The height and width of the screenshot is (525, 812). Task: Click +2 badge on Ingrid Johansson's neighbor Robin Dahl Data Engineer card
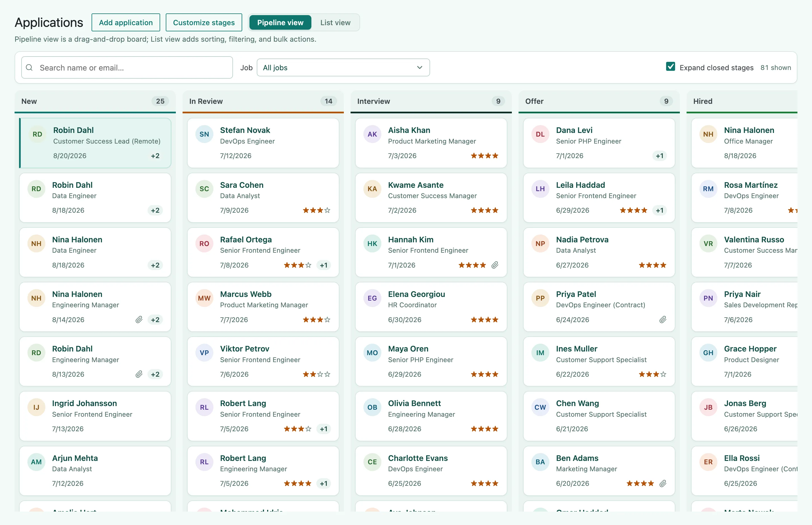click(x=155, y=210)
